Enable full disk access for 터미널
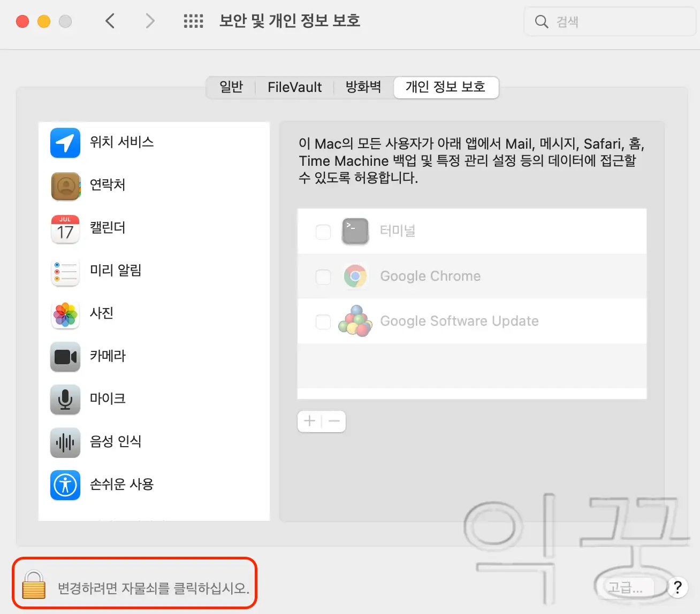 tap(323, 232)
